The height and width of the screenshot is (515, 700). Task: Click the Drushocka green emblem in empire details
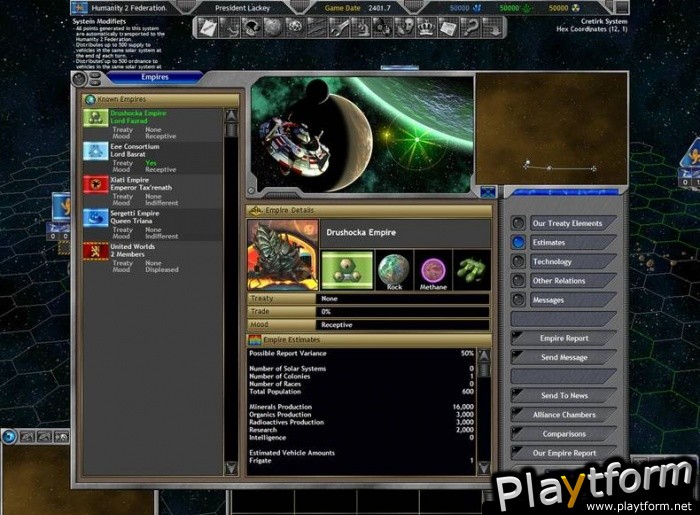347,270
